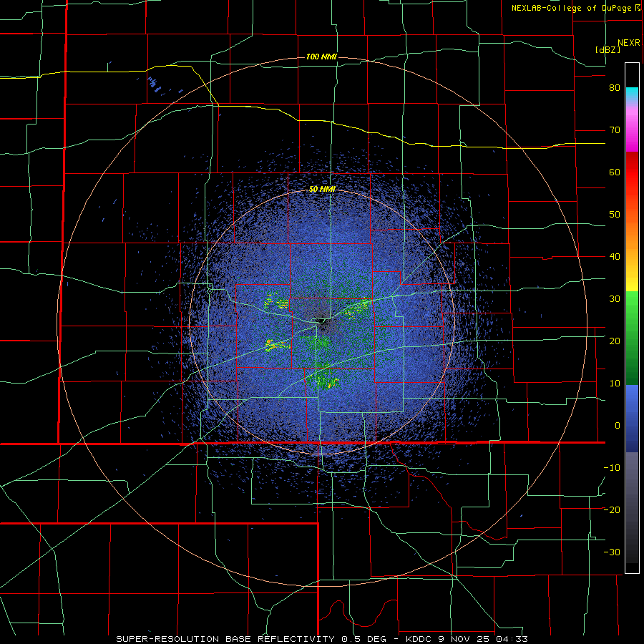Click the NEXR label above the color scale
Image resolution: width=644 pixels, height=644 pixels.
(628, 43)
